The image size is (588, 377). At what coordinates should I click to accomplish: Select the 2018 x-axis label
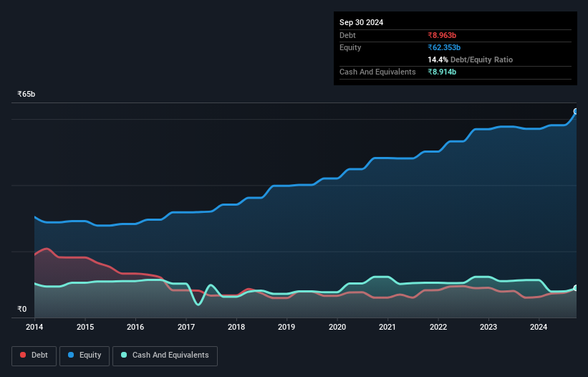pos(236,327)
